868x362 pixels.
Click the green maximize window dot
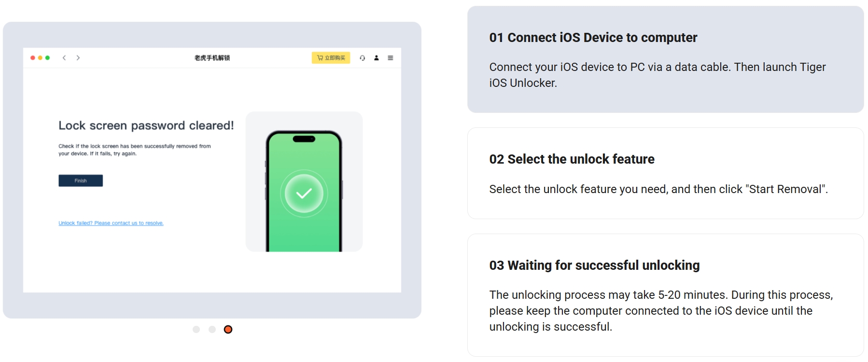[x=47, y=58]
